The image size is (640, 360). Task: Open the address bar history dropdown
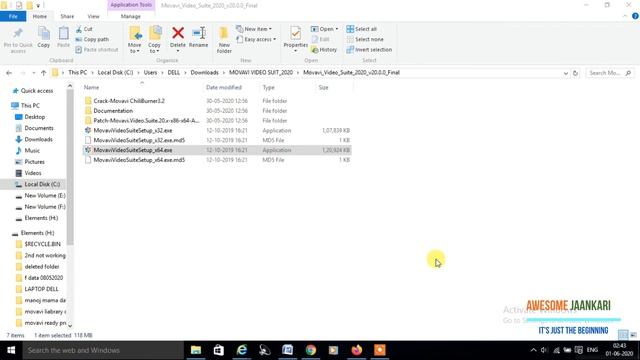tap(566, 73)
